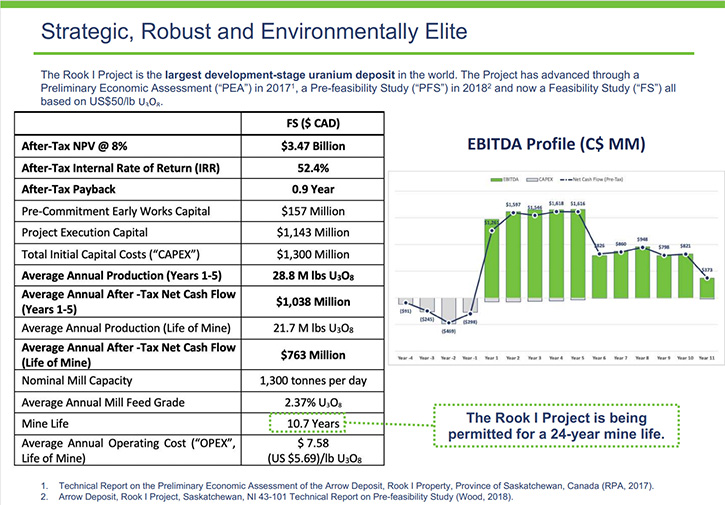The width and height of the screenshot is (725, 505).
Task: Select the '0.9 Year' value
Action: (x=313, y=189)
